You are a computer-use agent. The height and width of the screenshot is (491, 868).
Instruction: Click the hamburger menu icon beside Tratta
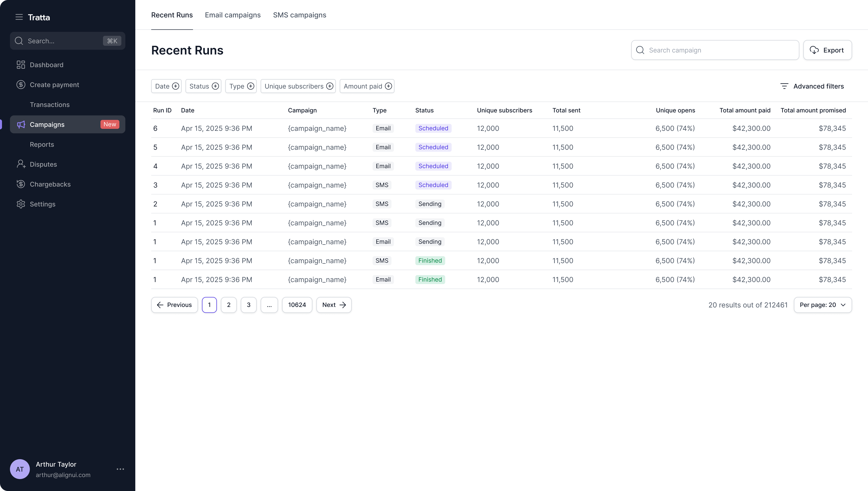[x=19, y=17]
